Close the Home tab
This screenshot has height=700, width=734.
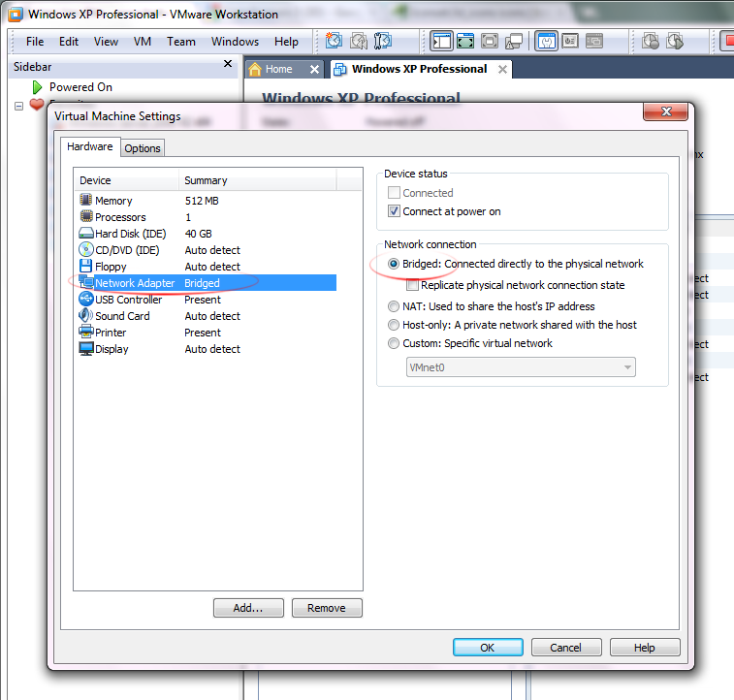314,69
